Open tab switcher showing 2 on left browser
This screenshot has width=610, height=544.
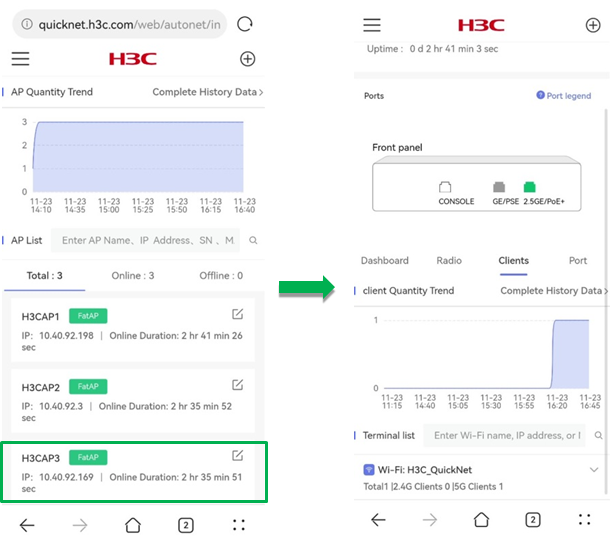coord(186,525)
